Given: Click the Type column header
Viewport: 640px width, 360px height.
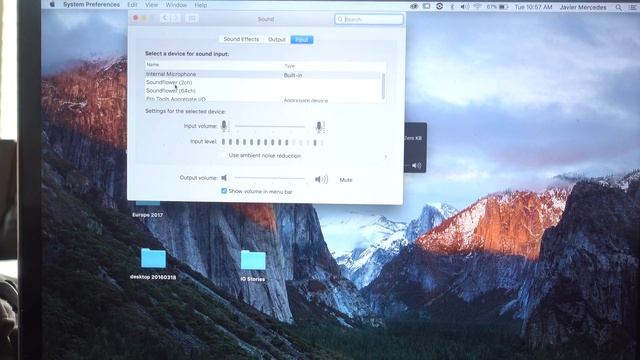Looking at the screenshot, I should coord(289,66).
